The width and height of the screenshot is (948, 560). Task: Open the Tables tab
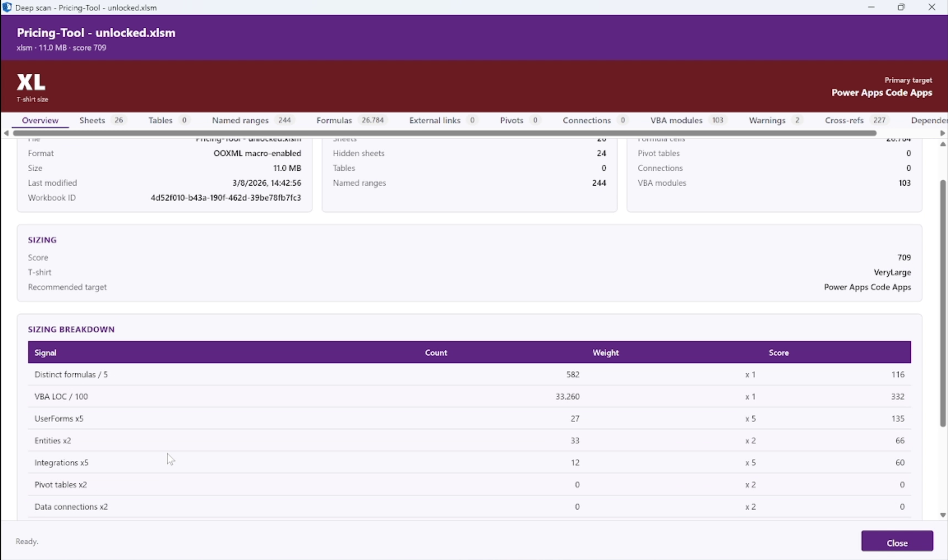click(168, 121)
